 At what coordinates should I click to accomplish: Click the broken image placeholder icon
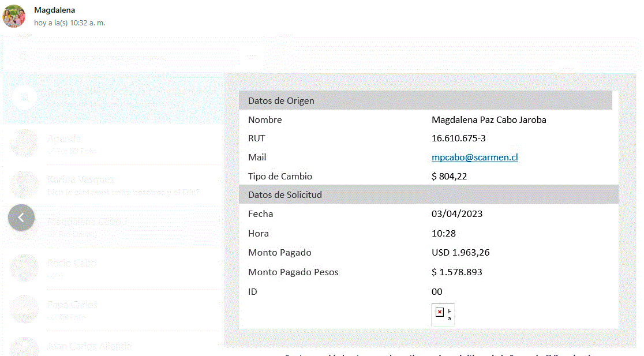(440, 312)
